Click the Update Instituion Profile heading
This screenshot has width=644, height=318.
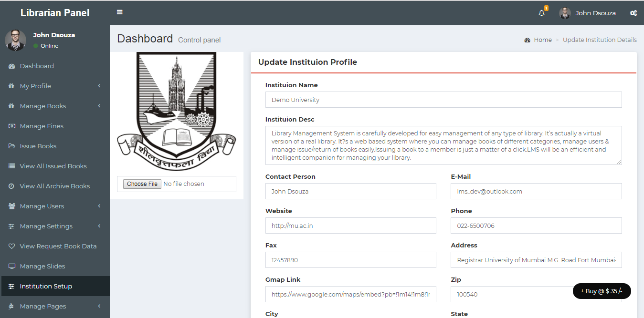tap(307, 62)
